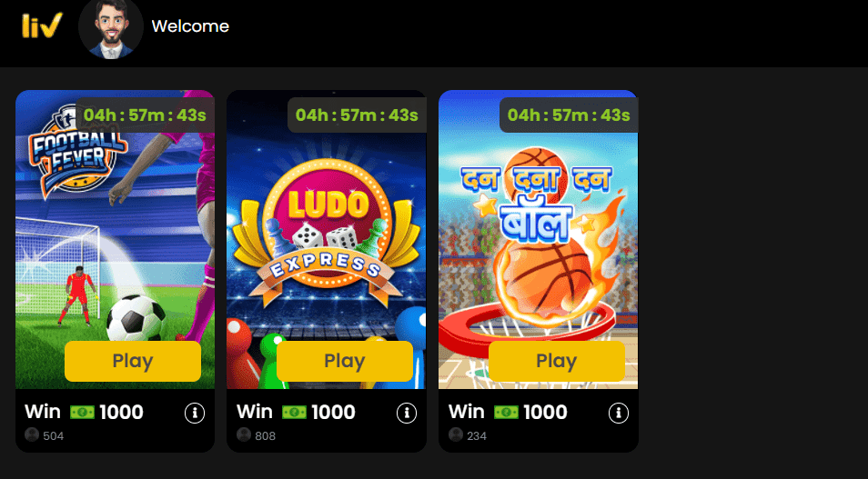Click player count icon showing 234

point(456,434)
